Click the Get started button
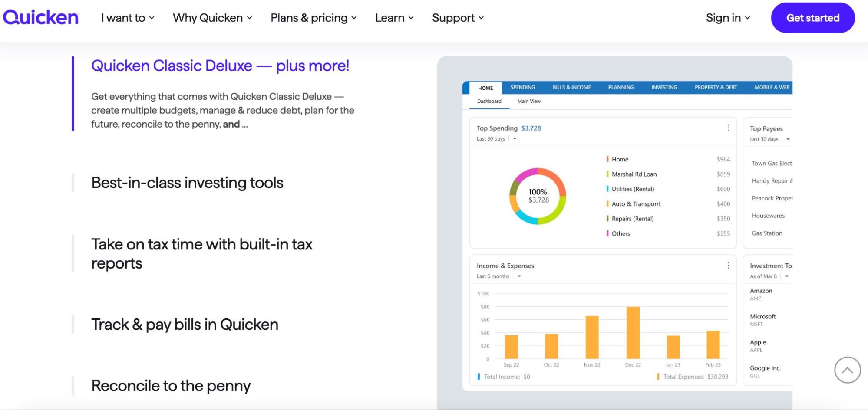 tap(813, 18)
